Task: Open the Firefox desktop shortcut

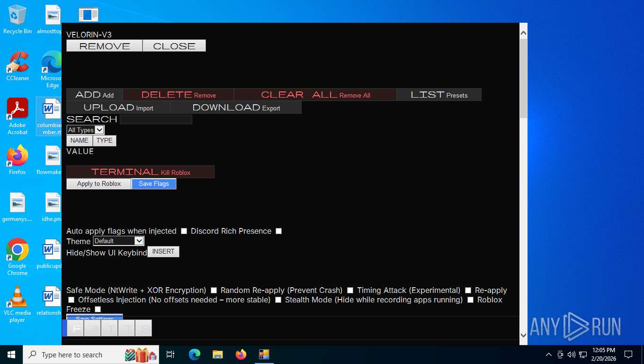Action: [18, 160]
